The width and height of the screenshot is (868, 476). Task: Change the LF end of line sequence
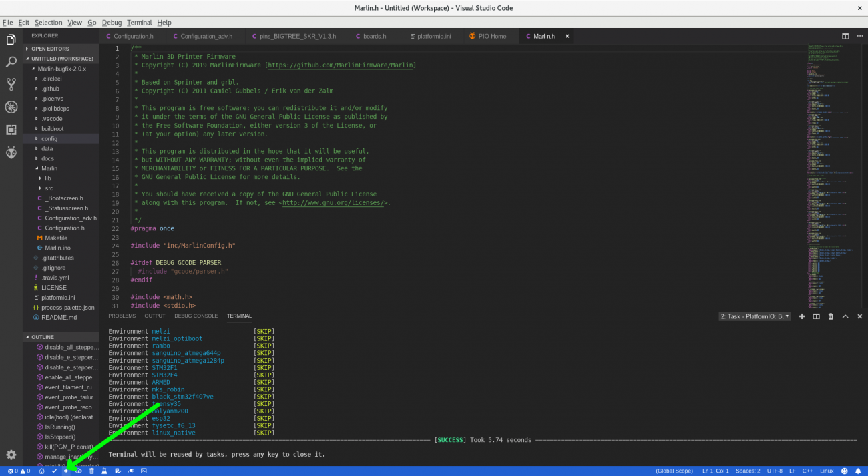point(793,471)
